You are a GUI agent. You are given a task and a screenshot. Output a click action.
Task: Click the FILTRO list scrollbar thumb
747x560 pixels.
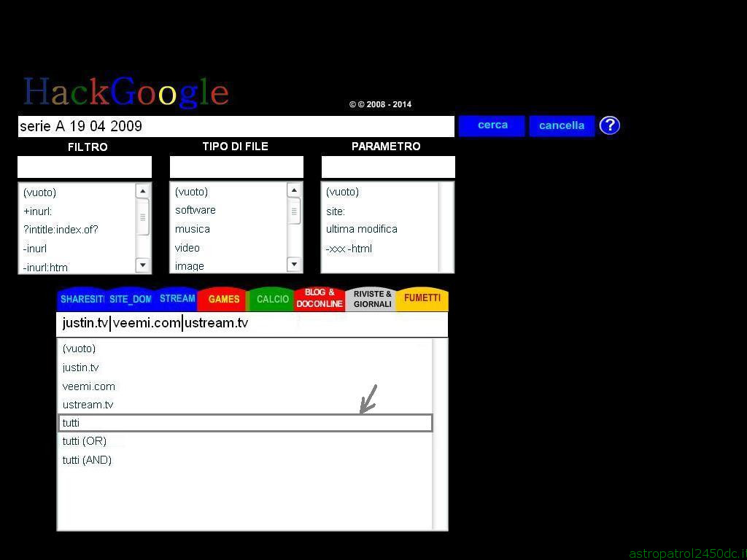pyautogui.click(x=143, y=217)
